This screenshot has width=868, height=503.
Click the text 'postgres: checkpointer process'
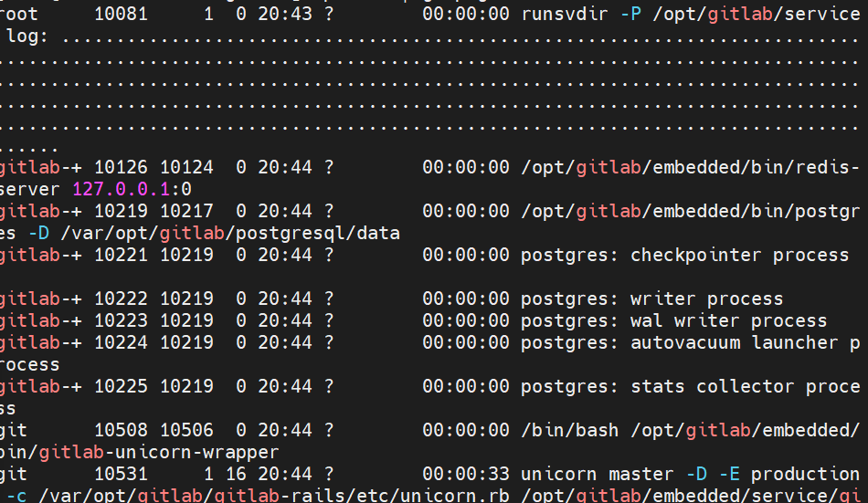(x=685, y=255)
